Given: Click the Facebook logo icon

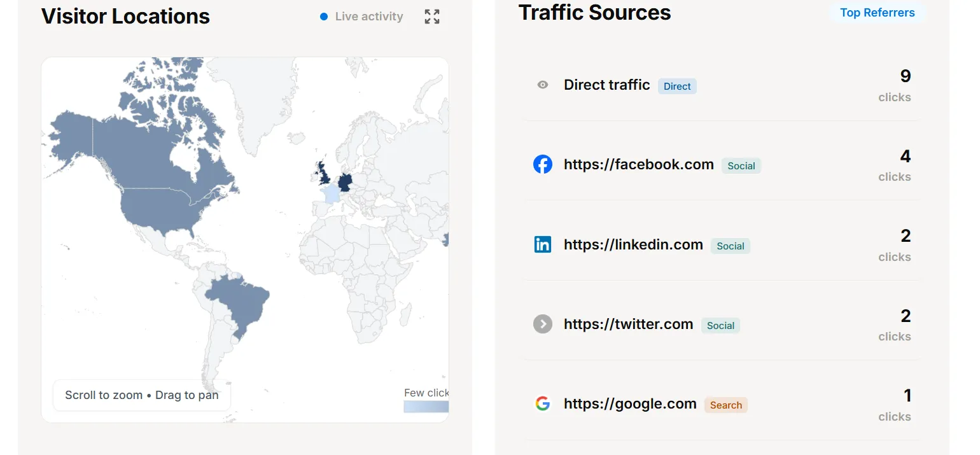Looking at the screenshot, I should coord(542,165).
